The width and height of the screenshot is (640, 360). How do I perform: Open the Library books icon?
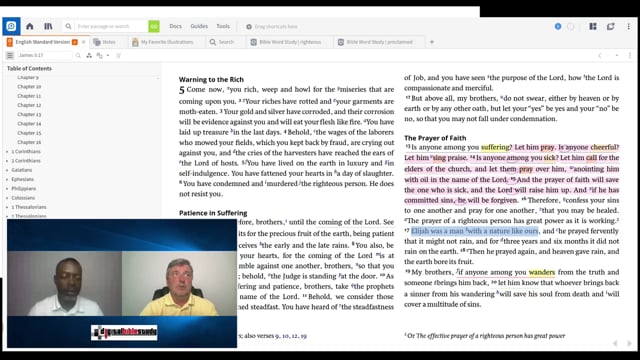[48, 27]
